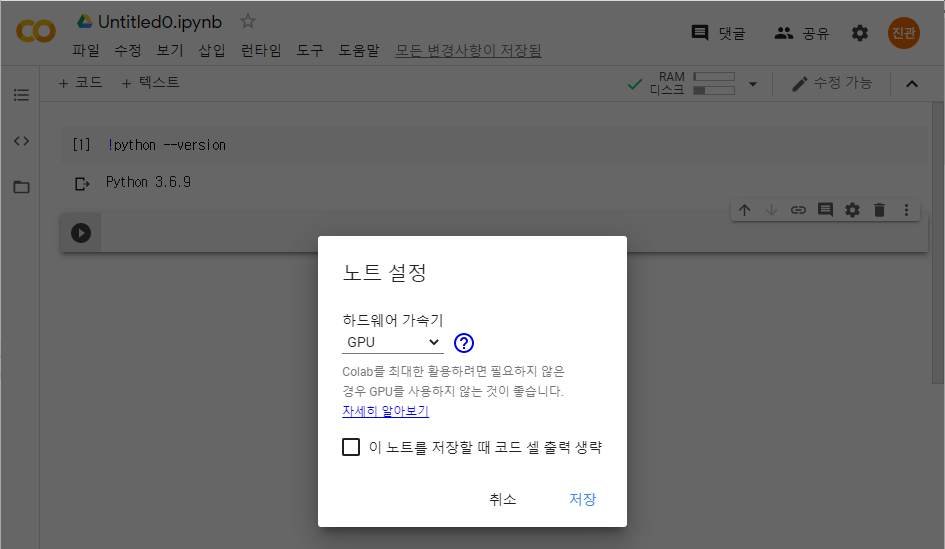Click the RAM disk usage bars
The height and width of the screenshot is (549, 945).
(x=713, y=83)
